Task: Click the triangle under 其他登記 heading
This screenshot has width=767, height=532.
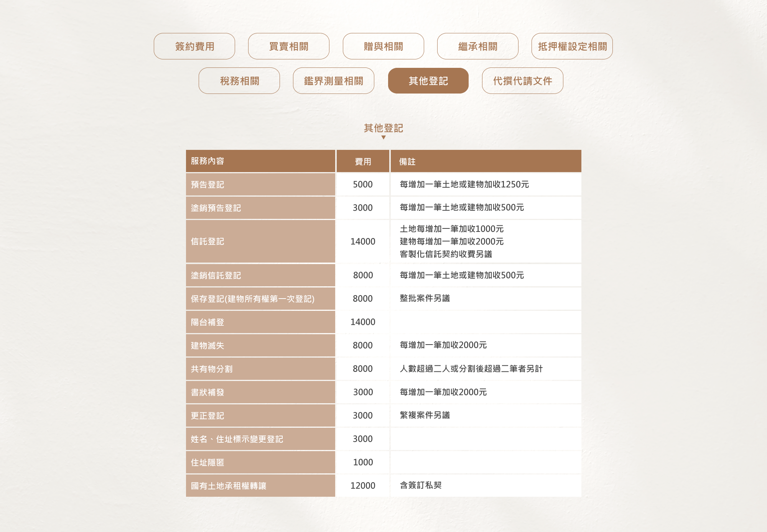Action: point(383,138)
